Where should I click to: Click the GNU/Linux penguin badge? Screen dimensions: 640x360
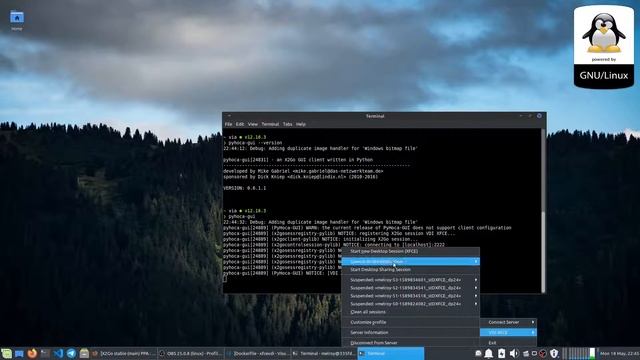point(604,47)
